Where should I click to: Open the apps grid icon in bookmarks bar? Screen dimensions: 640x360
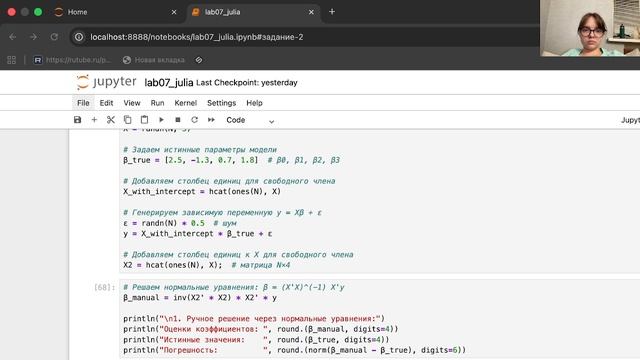(x=11, y=60)
